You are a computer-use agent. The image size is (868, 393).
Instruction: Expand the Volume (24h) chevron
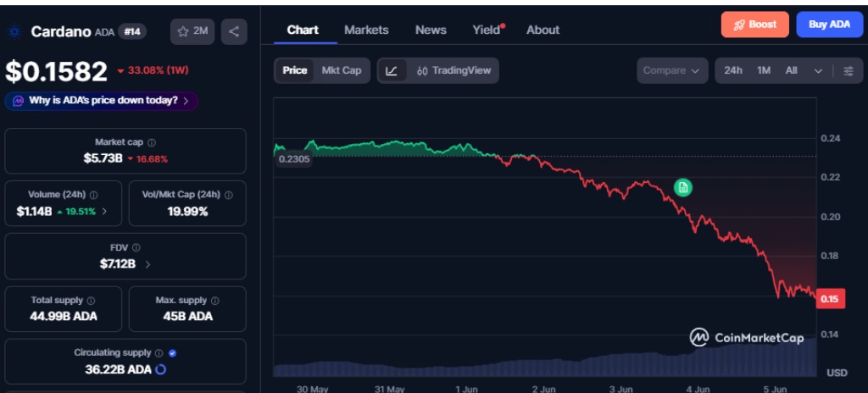pos(104,212)
